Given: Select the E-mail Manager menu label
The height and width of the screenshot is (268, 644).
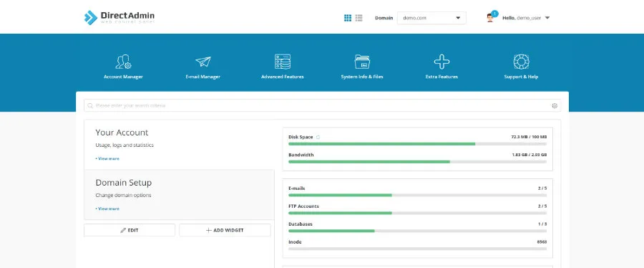Looking at the screenshot, I should point(203,77).
